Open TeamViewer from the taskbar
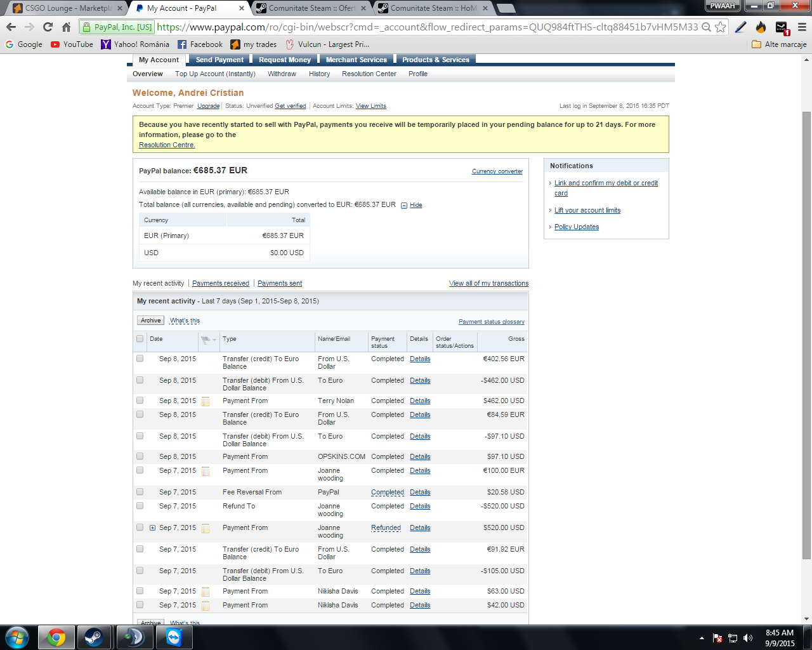This screenshot has height=650, width=812. point(173,637)
